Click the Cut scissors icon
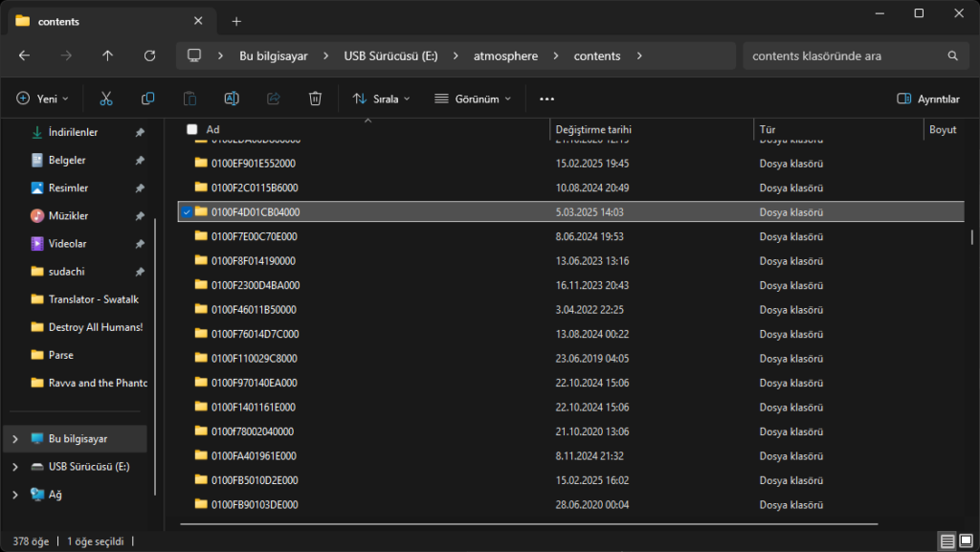 [x=106, y=99]
